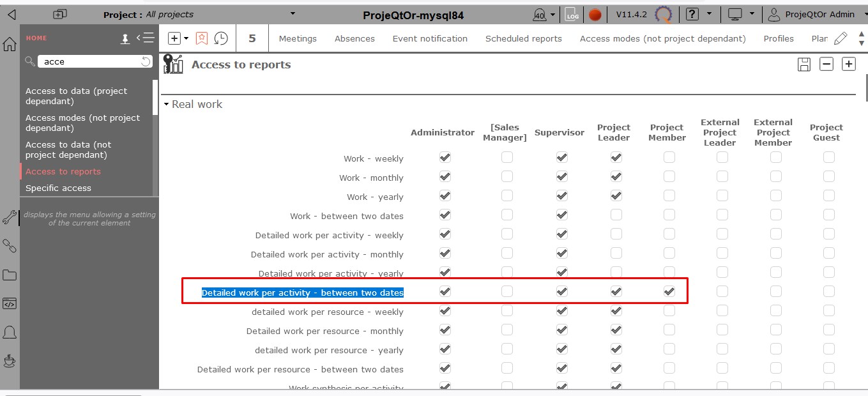Uncheck Project Member for detailed work between two dates
This screenshot has width=868, height=396.
pyautogui.click(x=669, y=291)
